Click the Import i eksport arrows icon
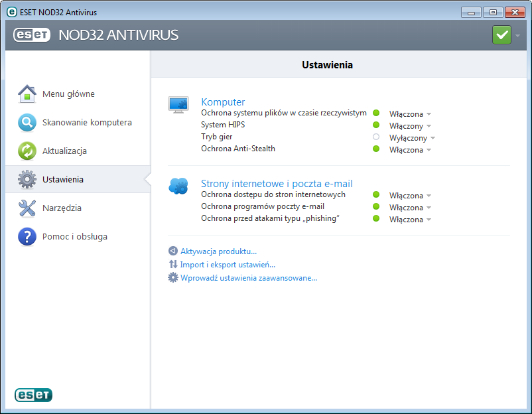The image size is (532, 414). pyautogui.click(x=173, y=264)
